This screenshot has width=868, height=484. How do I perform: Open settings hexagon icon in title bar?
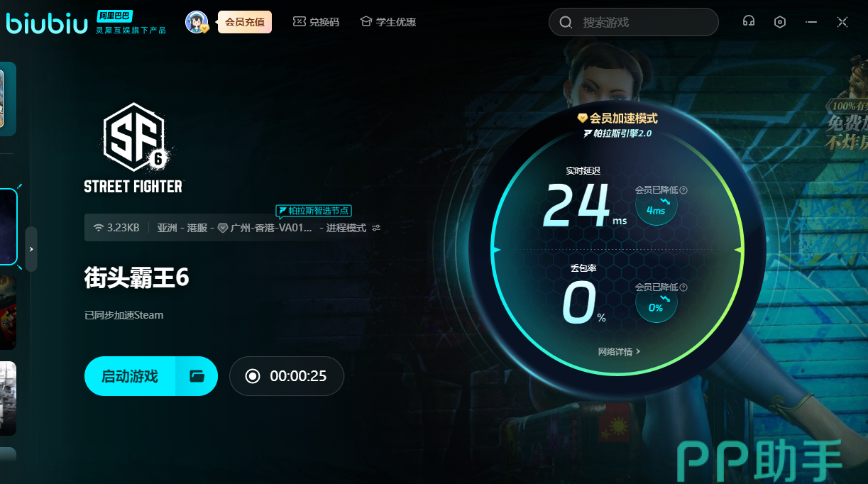(x=780, y=22)
